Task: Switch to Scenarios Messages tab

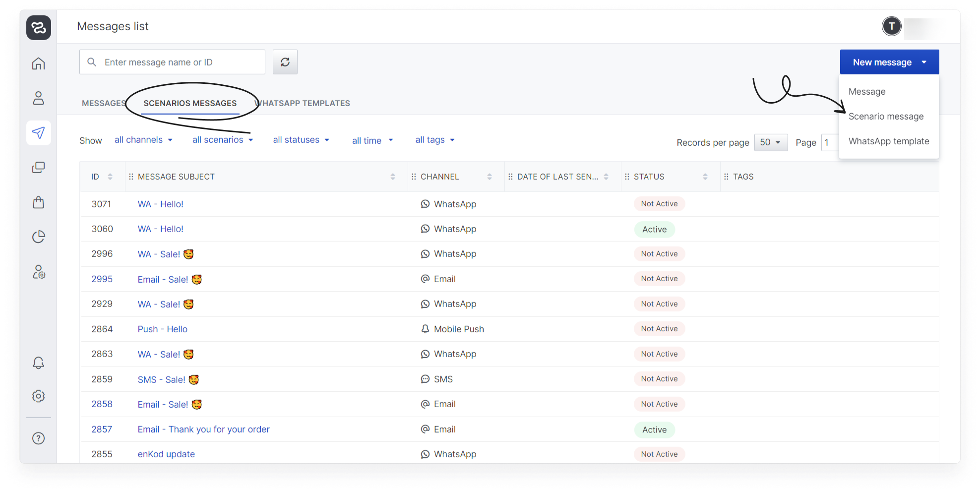Action: pos(190,103)
